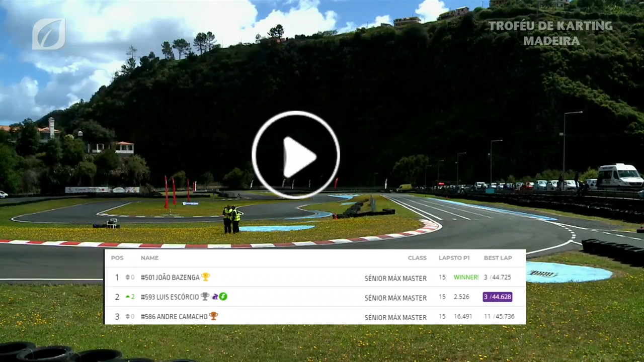
Task: Click the green lightning bolt badge
Action: [x=223, y=297]
